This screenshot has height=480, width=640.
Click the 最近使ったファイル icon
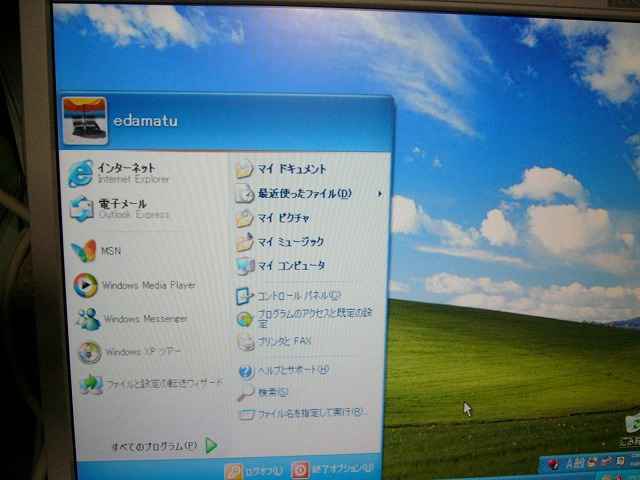point(245,193)
